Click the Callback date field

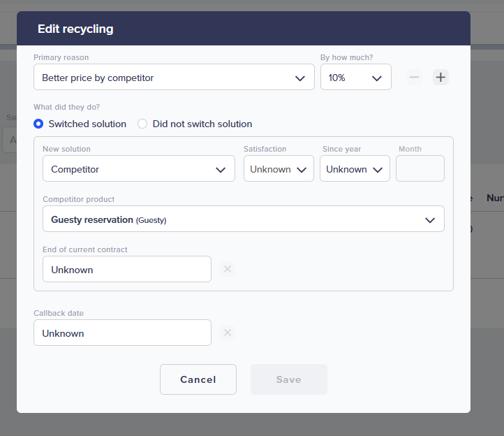122,333
